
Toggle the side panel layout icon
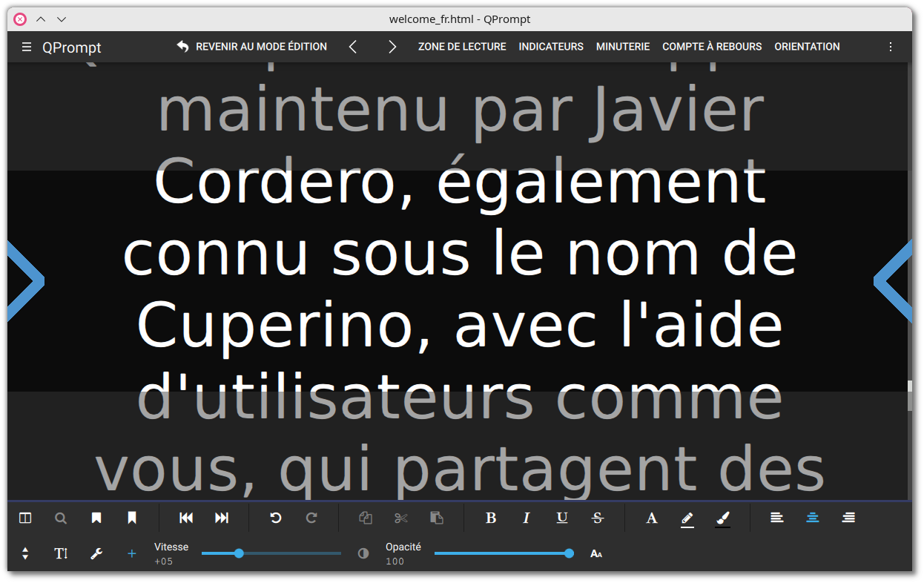point(25,518)
